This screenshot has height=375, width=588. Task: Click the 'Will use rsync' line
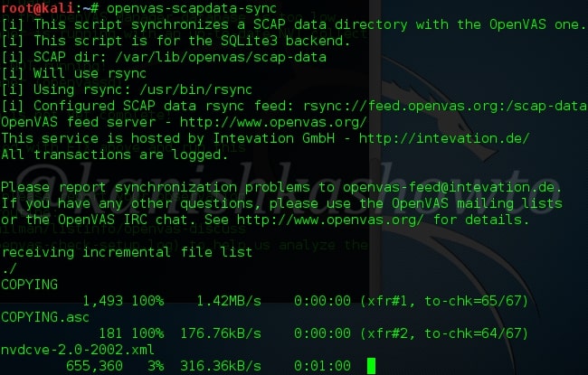[74, 73]
